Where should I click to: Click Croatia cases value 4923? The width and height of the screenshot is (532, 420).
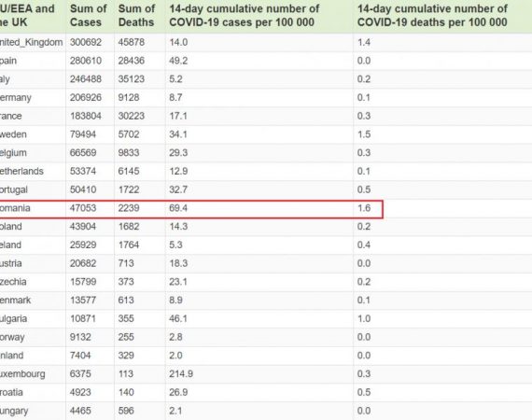(80, 393)
